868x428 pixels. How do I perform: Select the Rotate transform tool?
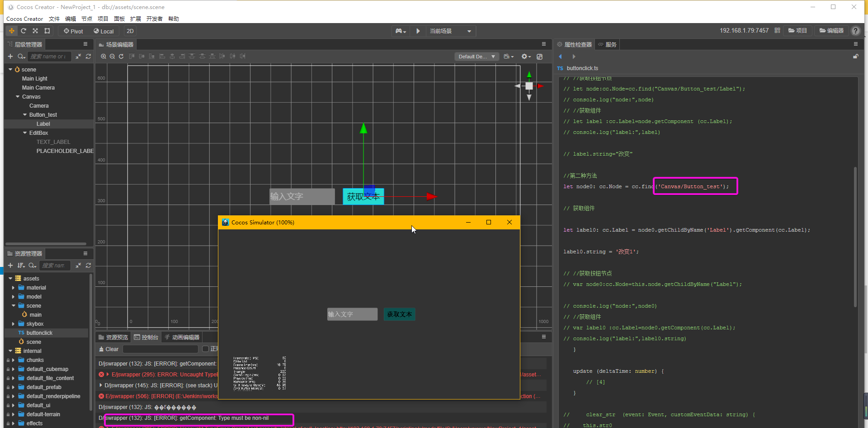(24, 31)
